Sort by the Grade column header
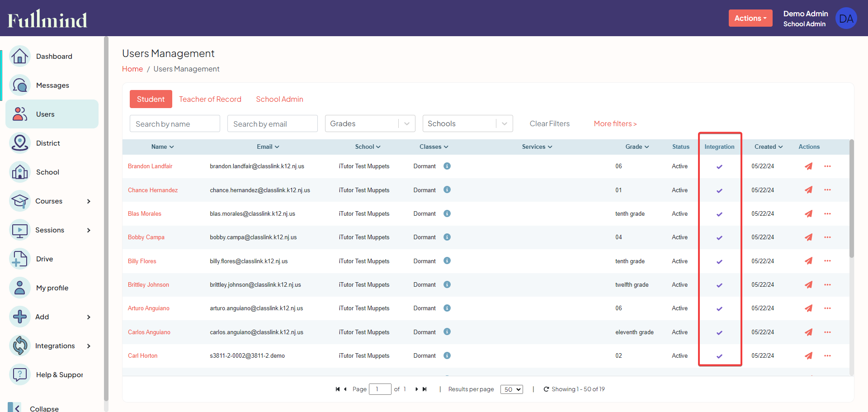 tap(637, 147)
